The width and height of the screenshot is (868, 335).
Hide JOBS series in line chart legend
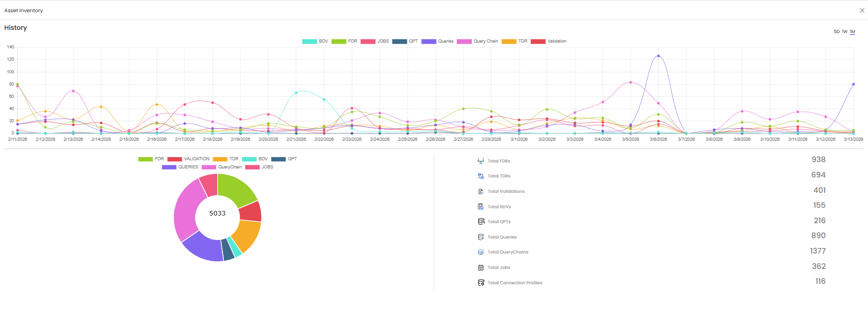[x=375, y=41]
